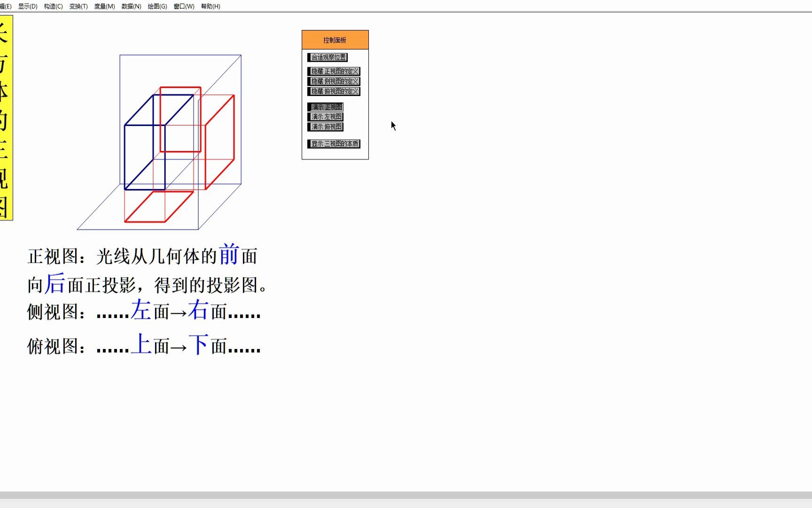
Task: Click 显示 三视图的本质 to reveal essence
Action: tap(335, 144)
